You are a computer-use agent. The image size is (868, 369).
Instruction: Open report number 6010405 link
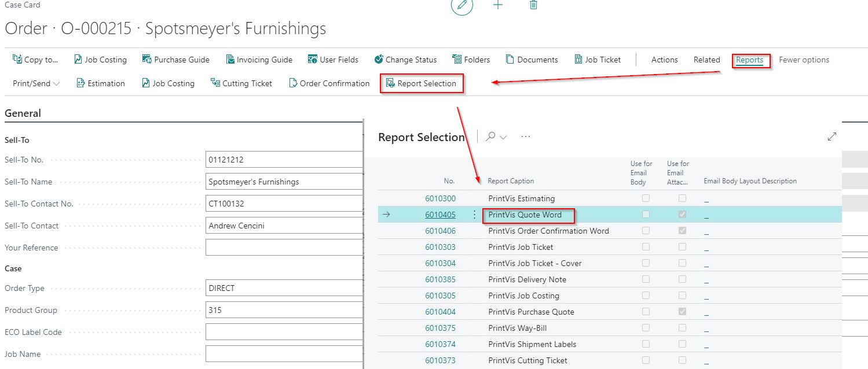tap(440, 215)
